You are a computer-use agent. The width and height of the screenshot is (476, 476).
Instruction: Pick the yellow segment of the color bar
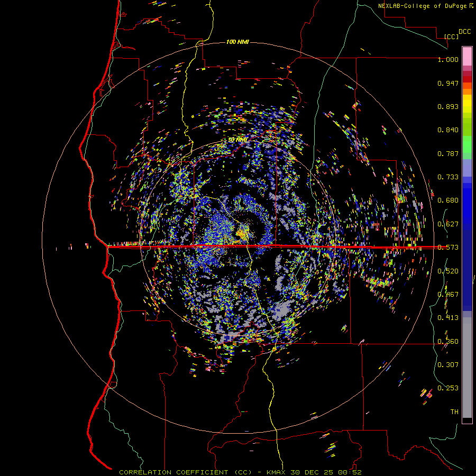(x=467, y=104)
